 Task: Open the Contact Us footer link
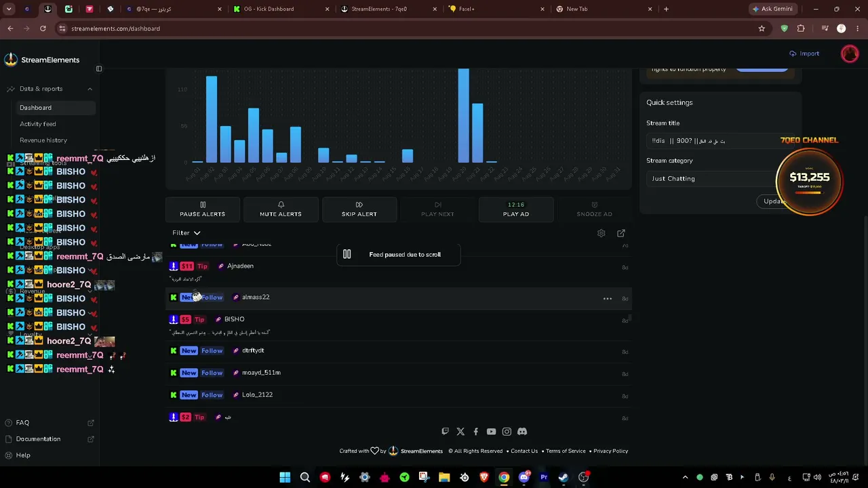click(x=524, y=451)
